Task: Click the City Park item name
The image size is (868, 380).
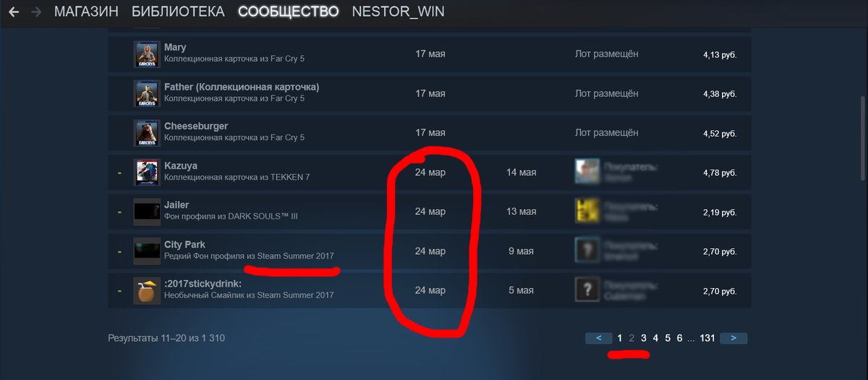Action: (x=185, y=245)
